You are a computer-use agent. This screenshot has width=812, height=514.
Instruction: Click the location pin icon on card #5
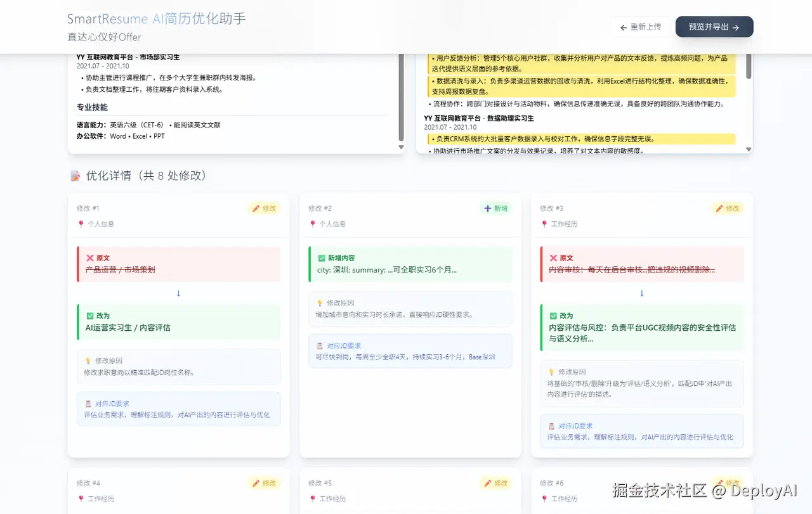point(312,499)
